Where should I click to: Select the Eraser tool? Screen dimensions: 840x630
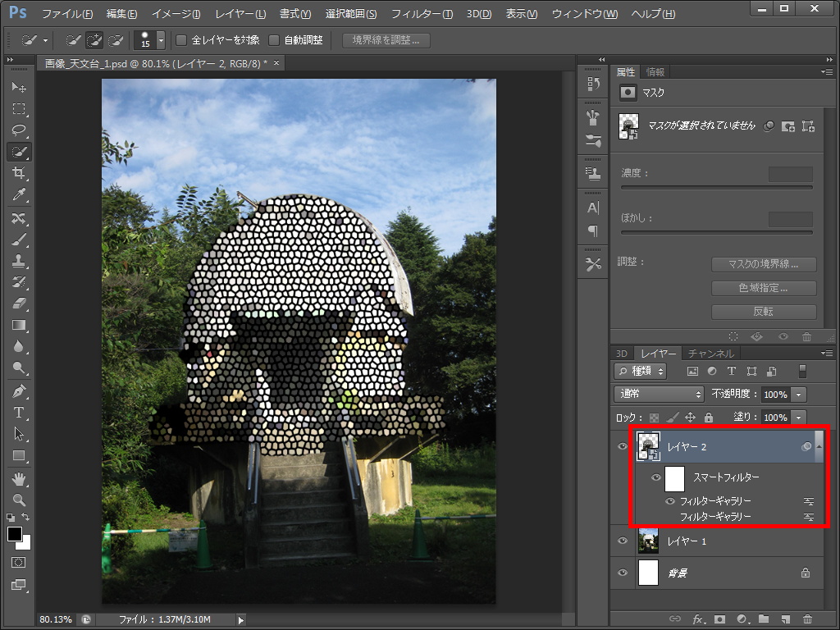click(19, 304)
